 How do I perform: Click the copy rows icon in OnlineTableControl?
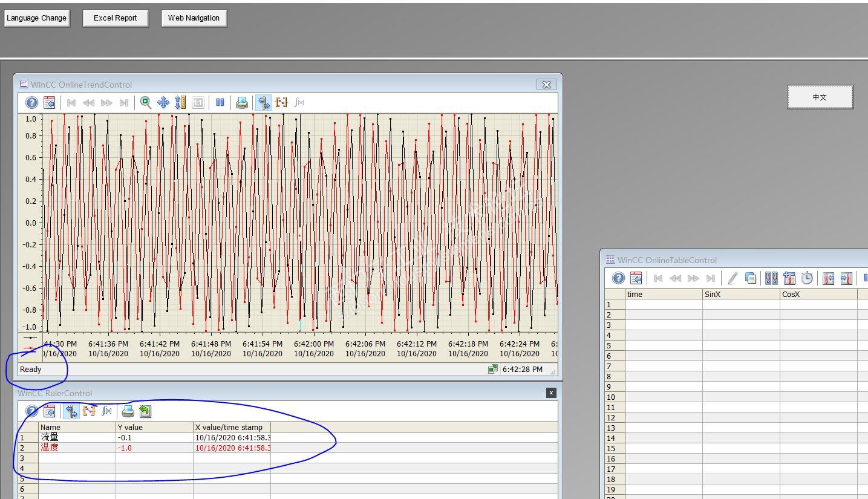(x=750, y=278)
